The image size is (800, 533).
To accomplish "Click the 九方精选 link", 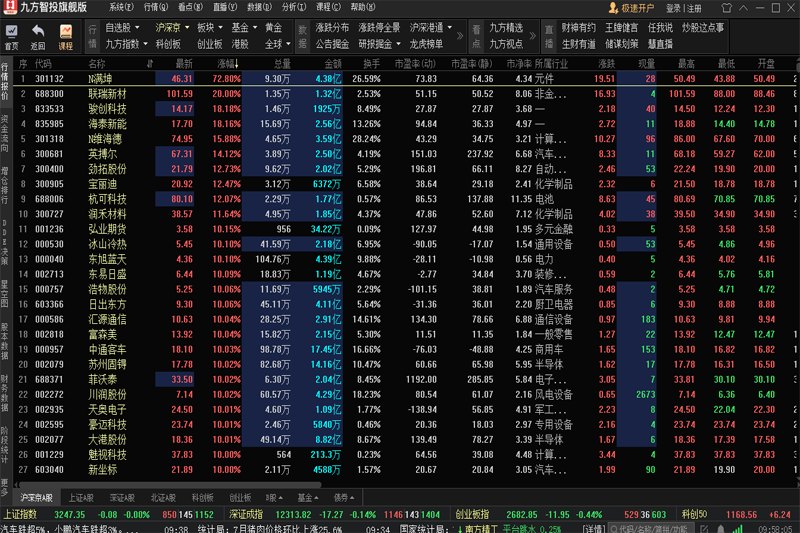I will [506, 28].
